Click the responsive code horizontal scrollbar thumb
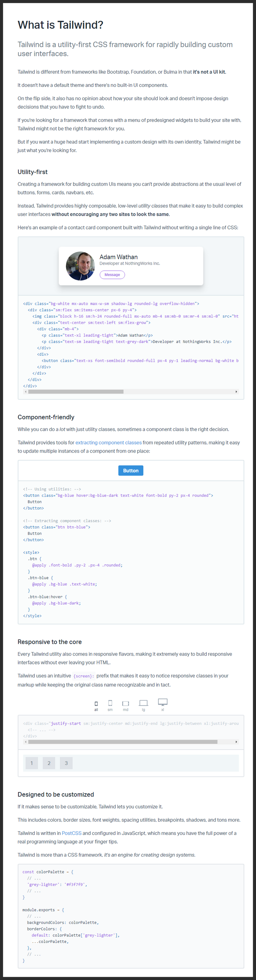 [122, 742]
